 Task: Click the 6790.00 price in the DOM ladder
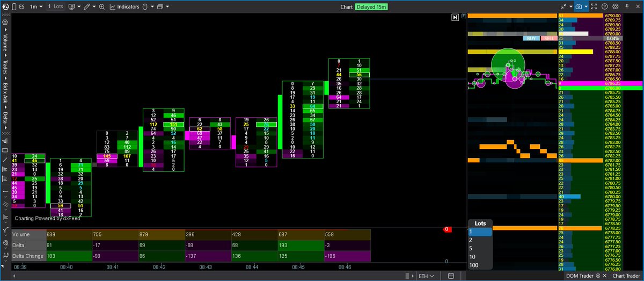(612, 16)
